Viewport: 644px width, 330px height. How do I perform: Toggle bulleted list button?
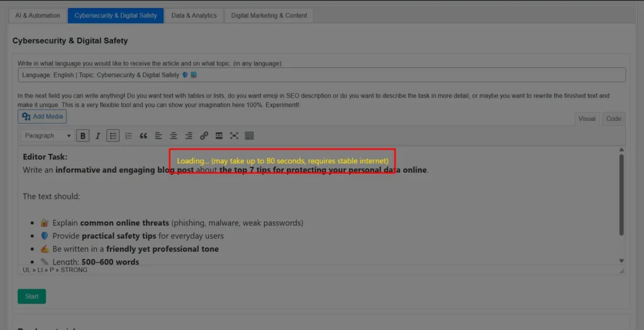click(113, 136)
